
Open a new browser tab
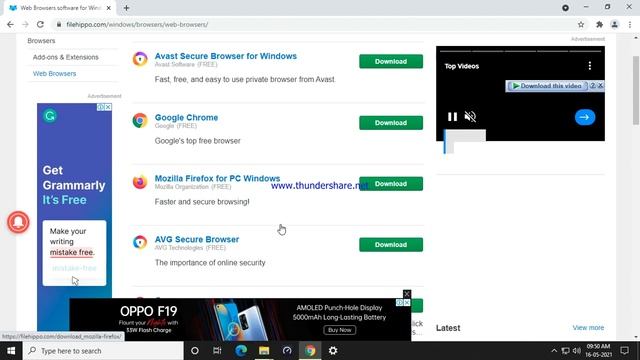[127, 8]
